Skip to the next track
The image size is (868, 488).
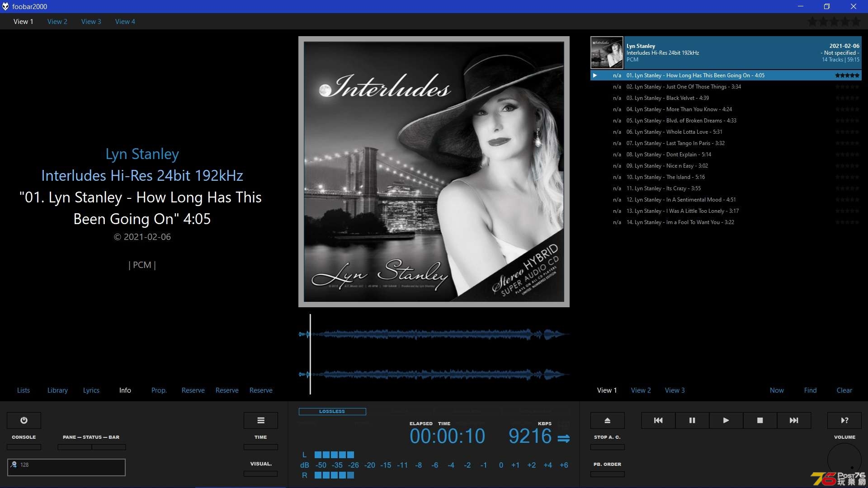794,420
